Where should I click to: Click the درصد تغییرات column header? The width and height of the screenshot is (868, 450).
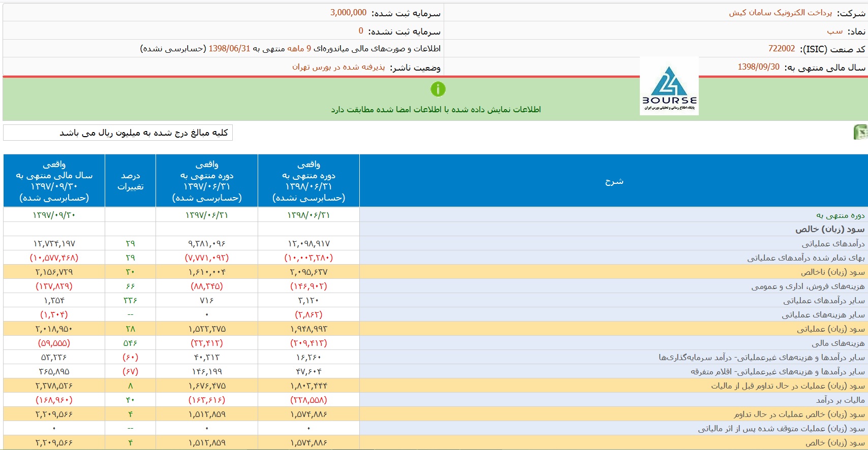(130, 181)
